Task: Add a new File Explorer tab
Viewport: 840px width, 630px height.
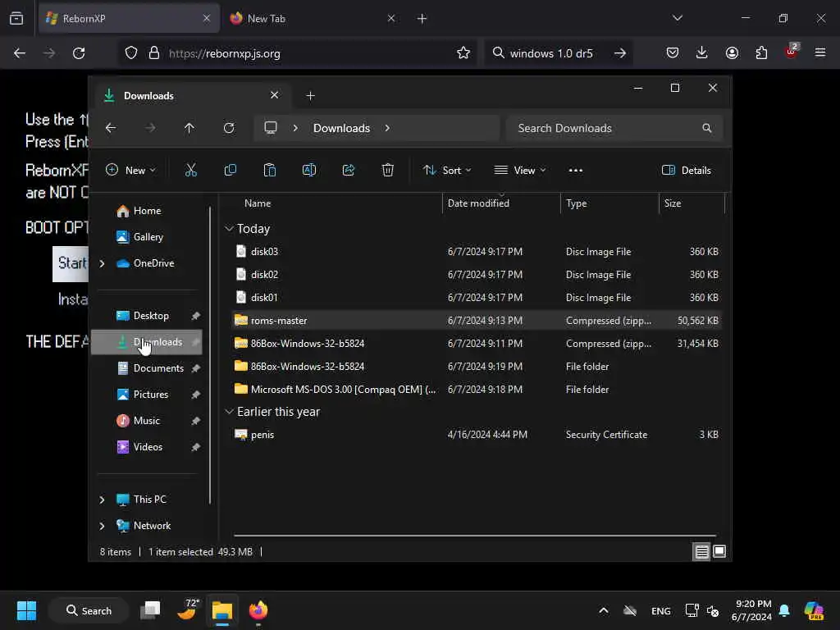Action: [x=310, y=95]
